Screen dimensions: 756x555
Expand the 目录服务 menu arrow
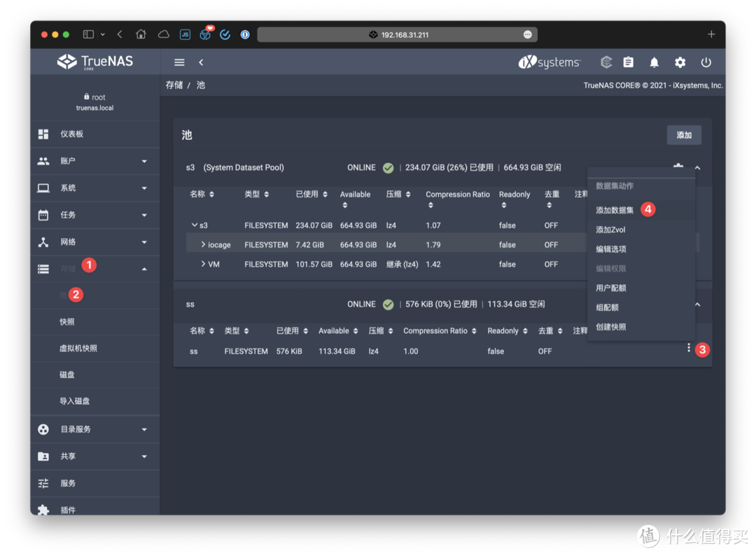point(144,429)
